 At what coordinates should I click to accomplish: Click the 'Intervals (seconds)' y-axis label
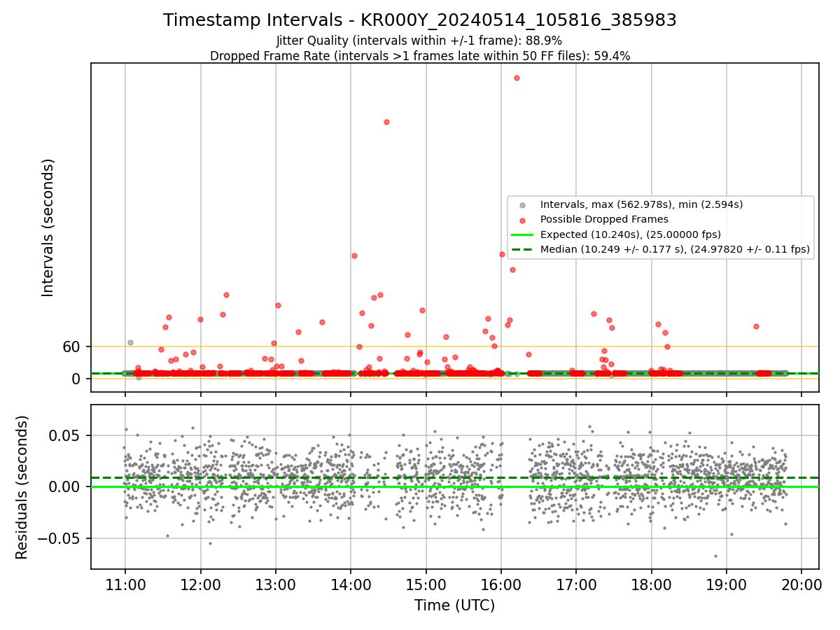[x=48, y=227]
